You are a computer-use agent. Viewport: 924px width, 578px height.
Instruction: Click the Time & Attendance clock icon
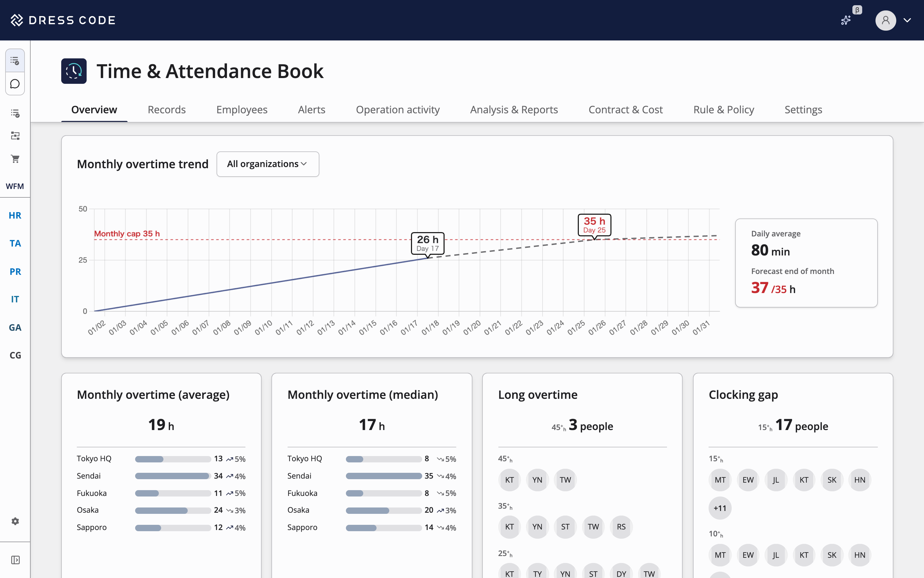[74, 71]
